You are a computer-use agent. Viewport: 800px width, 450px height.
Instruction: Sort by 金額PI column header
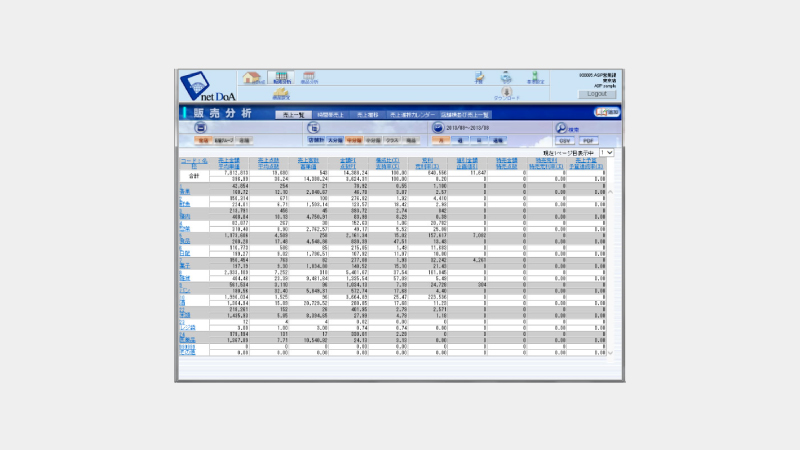click(x=347, y=161)
